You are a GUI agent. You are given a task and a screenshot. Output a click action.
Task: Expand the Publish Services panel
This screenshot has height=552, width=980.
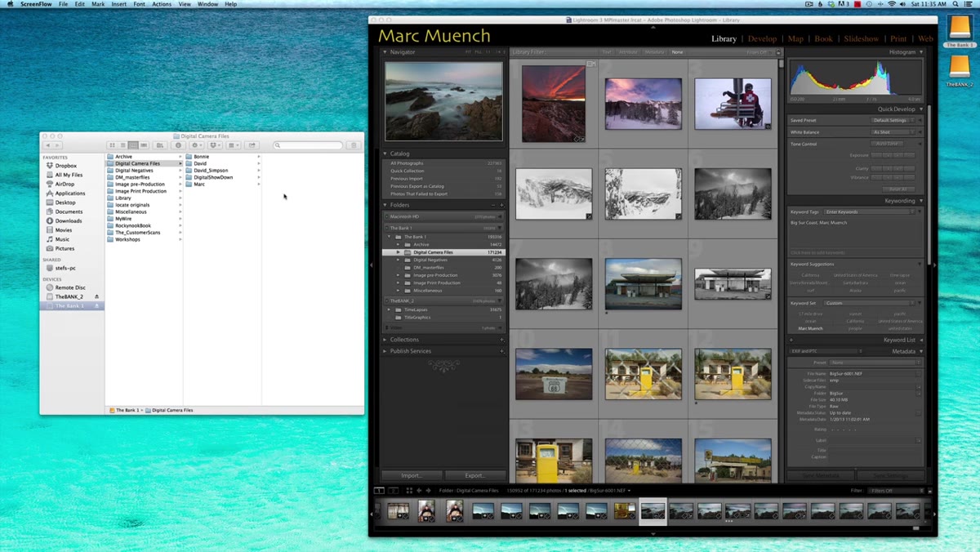click(x=385, y=351)
